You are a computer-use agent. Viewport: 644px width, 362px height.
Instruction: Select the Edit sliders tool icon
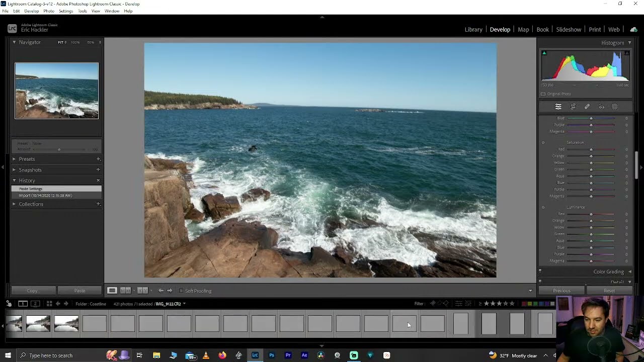(558, 107)
